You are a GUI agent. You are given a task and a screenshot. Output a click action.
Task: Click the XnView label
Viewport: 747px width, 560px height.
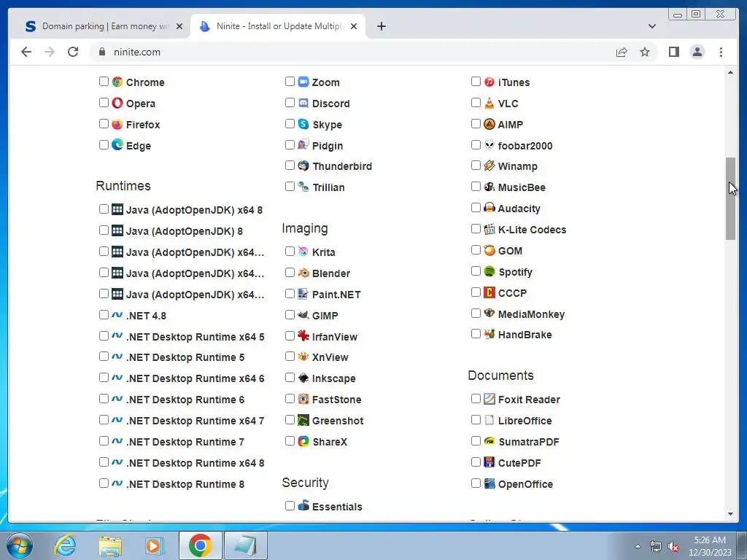tap(330, 357)
